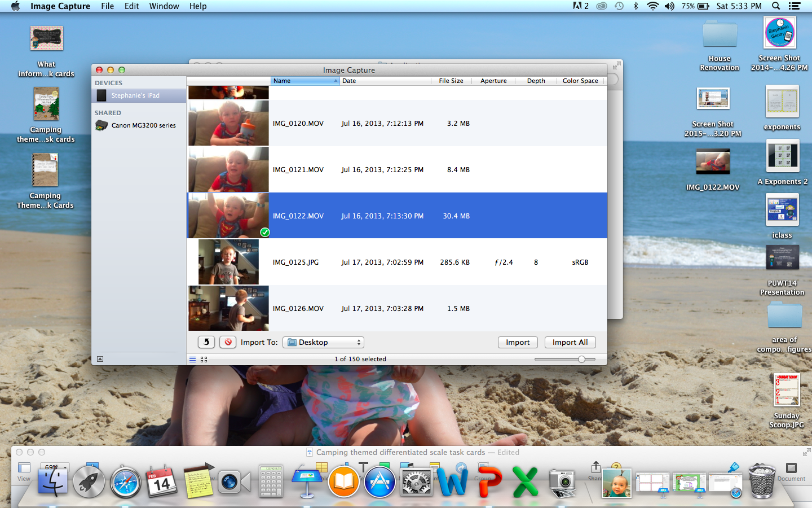The height and width of the screenshot is (508, 812).
Task: Open System Preferences from the Dock
Action: point(416,481)
